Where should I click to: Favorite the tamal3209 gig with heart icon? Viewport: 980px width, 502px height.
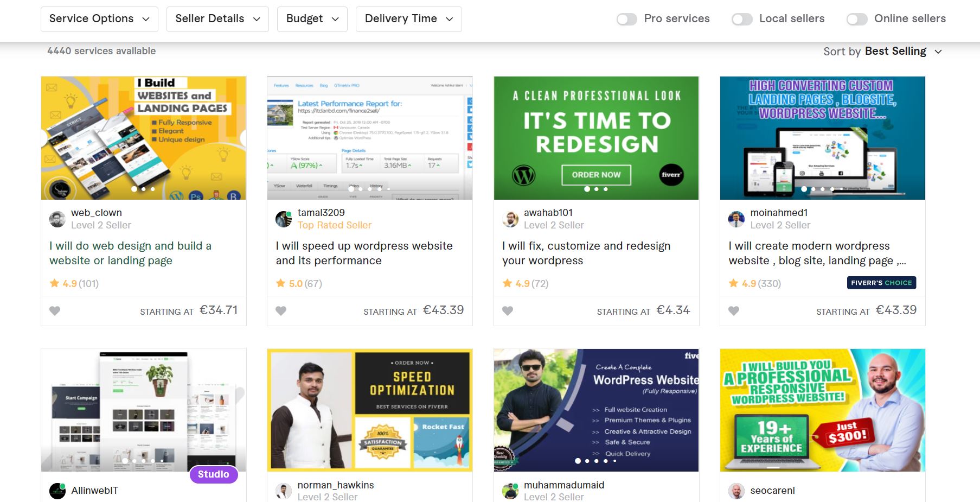280,311
